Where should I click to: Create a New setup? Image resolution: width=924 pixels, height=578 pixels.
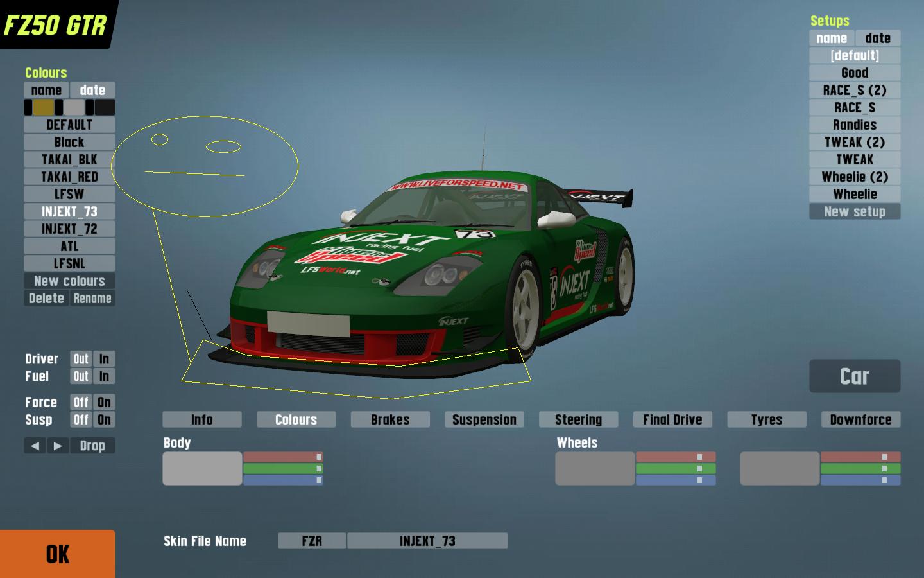[855, 211]
